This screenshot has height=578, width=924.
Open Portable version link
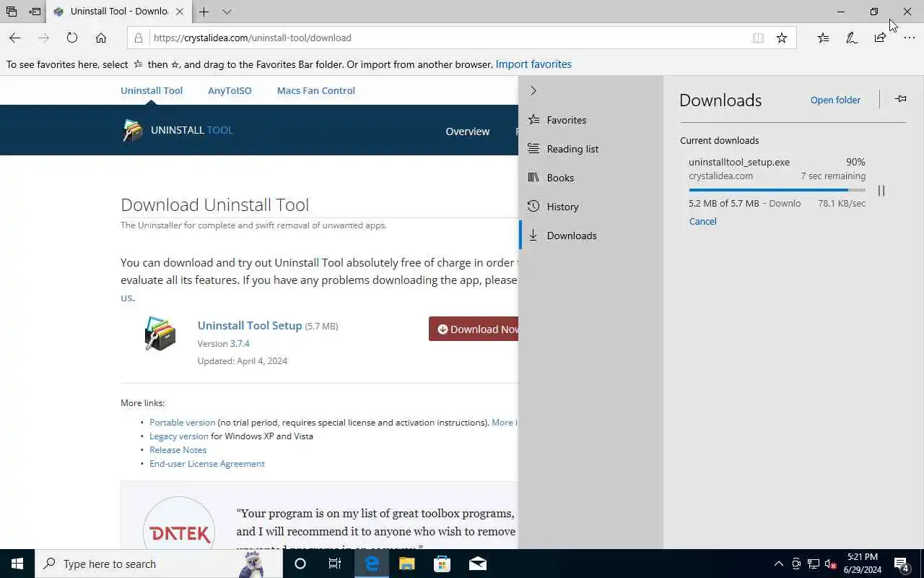tap(182, 423)
